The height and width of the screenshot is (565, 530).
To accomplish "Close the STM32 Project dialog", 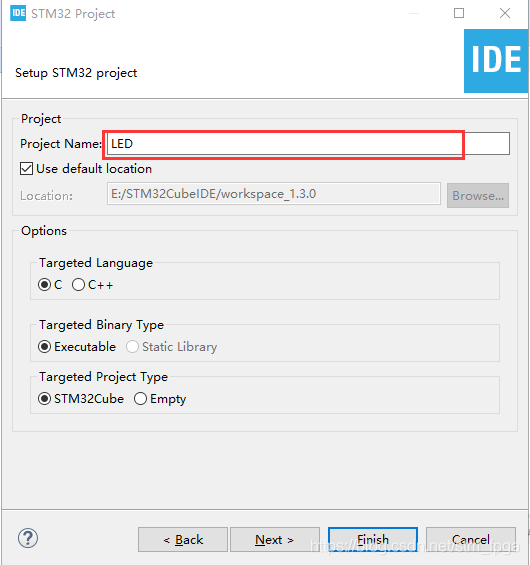I will [505, 13].
